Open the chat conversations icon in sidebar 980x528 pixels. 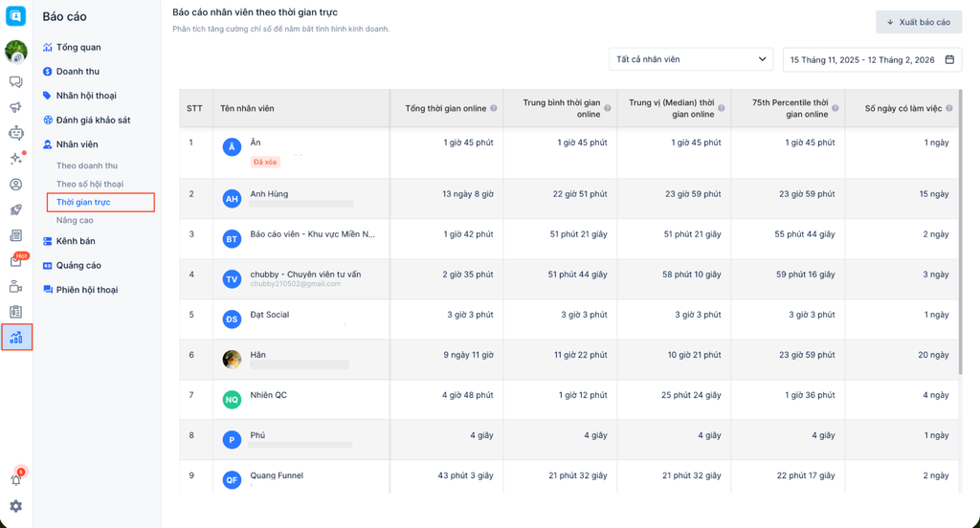(x=15, y=82)
